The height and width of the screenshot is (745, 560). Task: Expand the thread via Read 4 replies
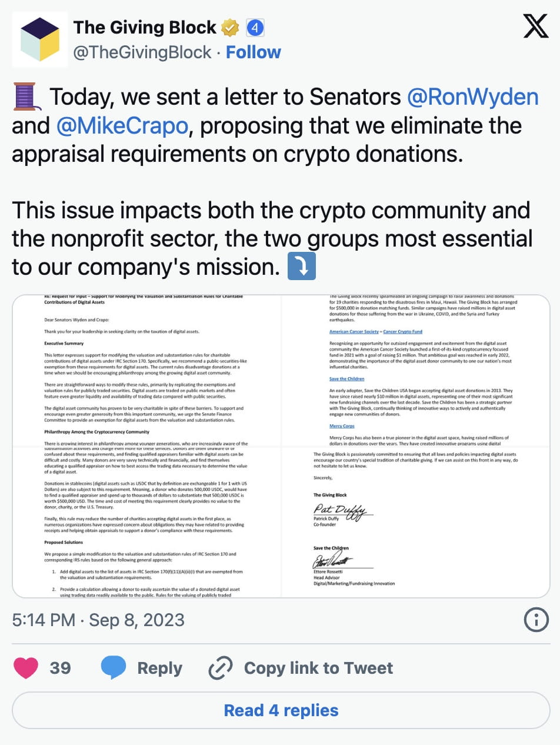(x=280, y=710)
